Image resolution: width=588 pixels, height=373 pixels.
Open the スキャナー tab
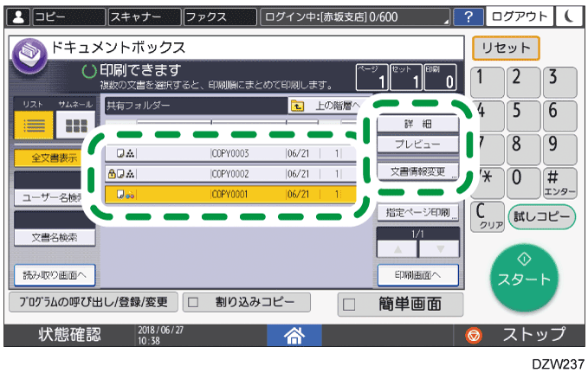click(145, 16)
